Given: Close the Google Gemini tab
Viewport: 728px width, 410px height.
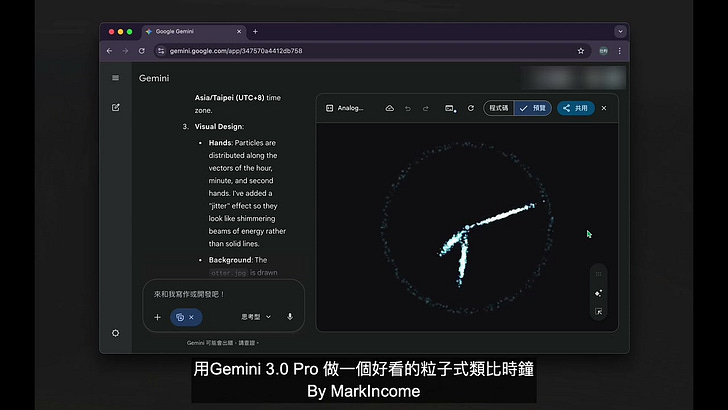Looking at the screenshot, I should point(239,32).
